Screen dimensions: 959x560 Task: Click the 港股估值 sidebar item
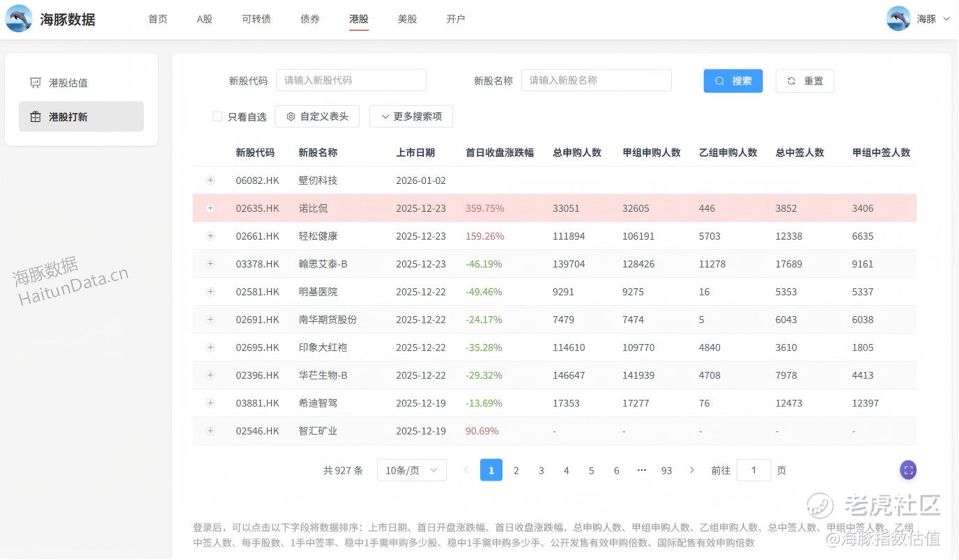click(x=68, y=83)
